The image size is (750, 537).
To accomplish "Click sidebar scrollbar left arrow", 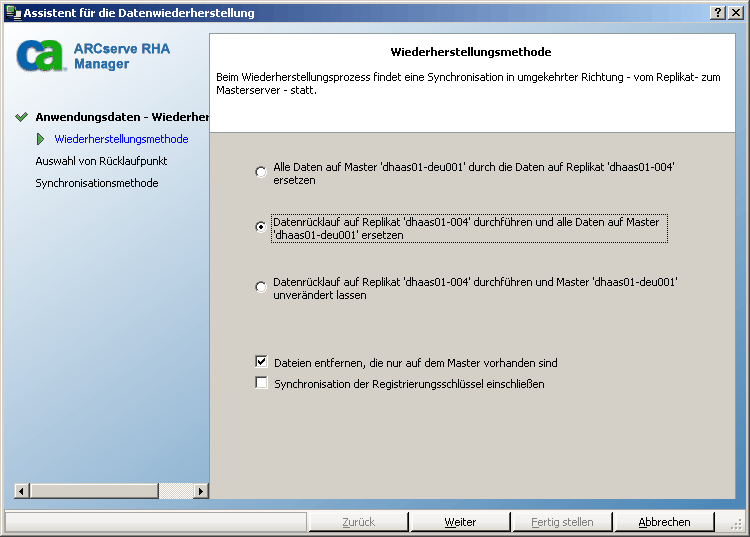I will point(22,491).
